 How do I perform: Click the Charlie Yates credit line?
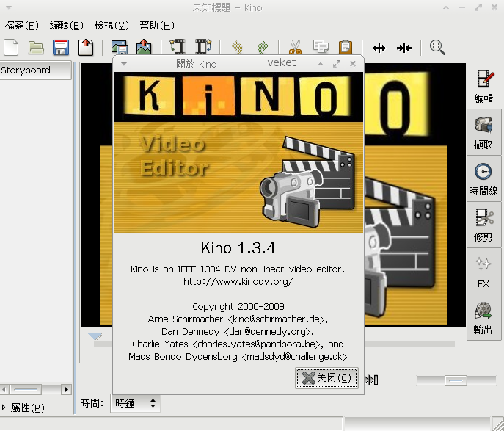(x=238, y=344)
